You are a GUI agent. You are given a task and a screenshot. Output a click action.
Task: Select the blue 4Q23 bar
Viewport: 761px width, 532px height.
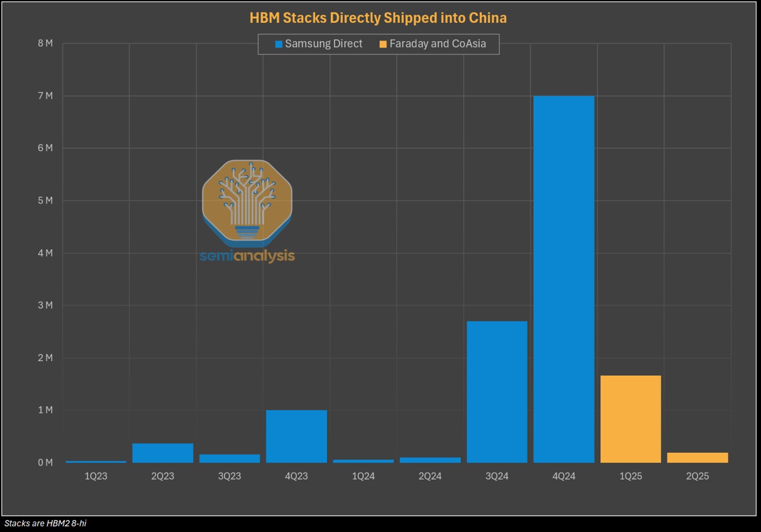point(297,436)
